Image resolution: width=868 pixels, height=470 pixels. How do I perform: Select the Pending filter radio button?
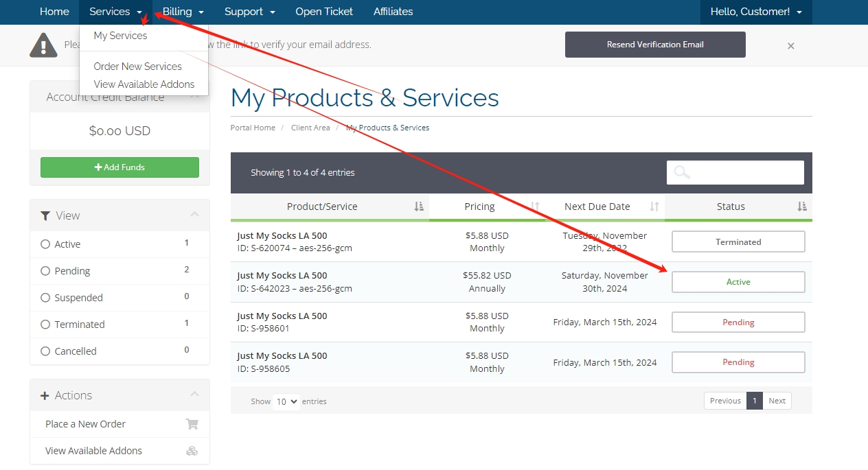(x=46, y=271)
